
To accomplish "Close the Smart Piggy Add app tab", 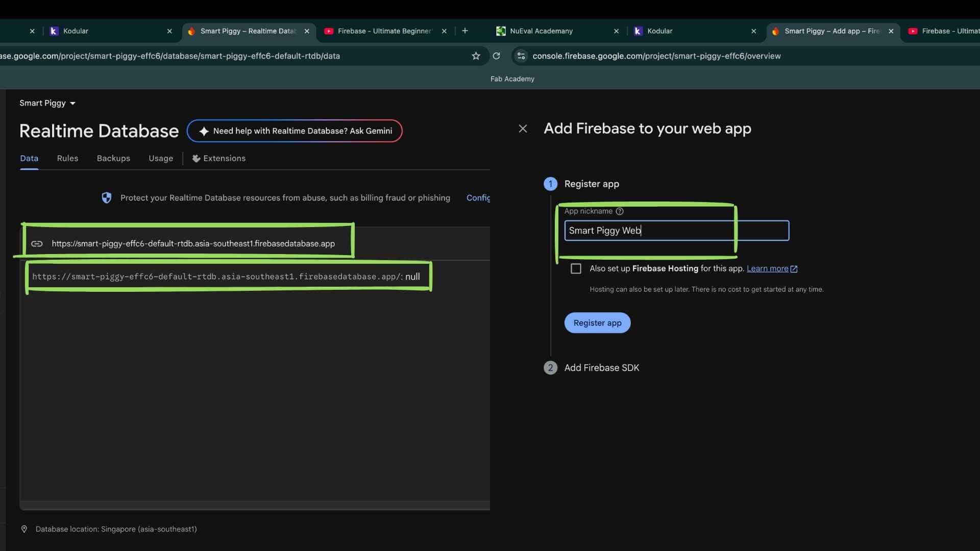I will [891, 31].
